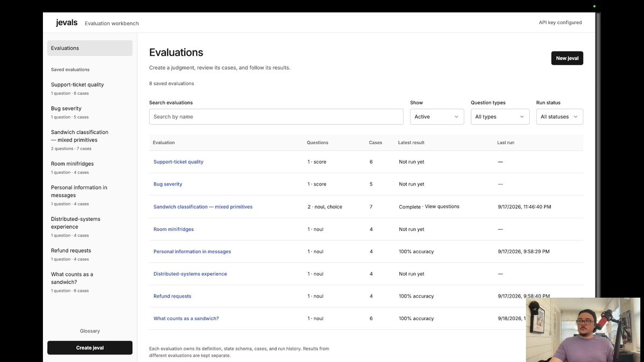Click the Last run column header
This screenshot has height=362, width=644.
506,143
